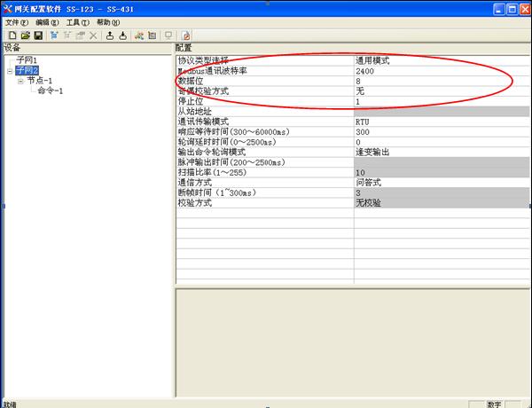Click the Delete X toolbar icon

[93, 35]
